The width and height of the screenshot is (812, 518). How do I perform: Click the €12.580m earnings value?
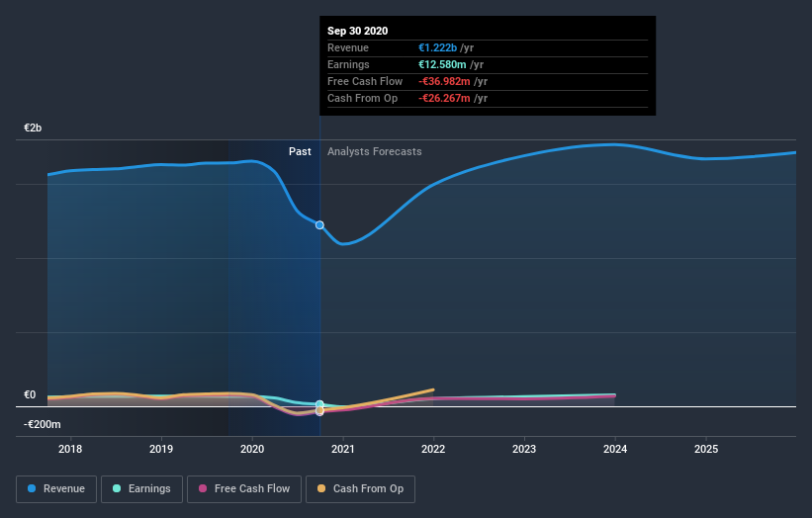coord(442,64)
